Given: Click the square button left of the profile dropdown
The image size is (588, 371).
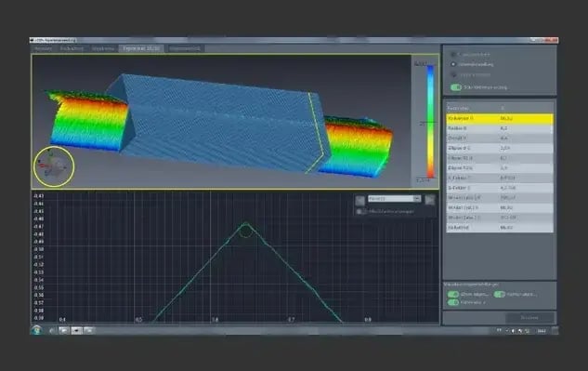Looking at the screenshot, I should click(360, 200).
